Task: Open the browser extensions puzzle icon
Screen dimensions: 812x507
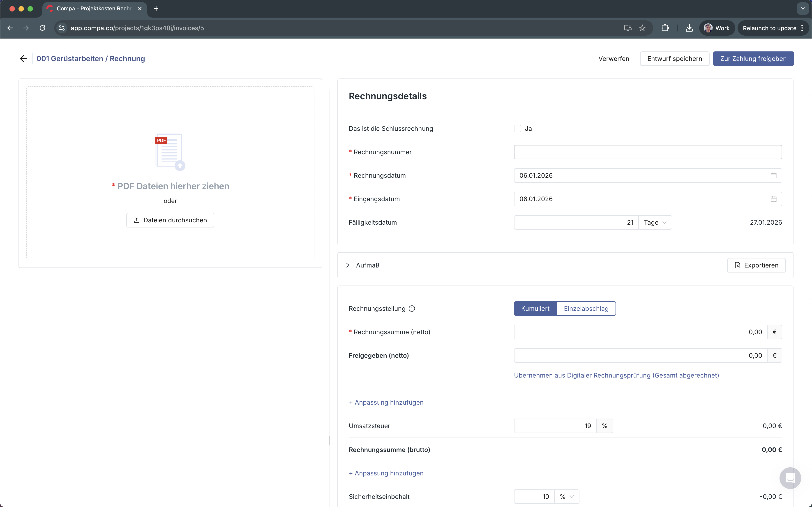Action: tap(665, 28)
